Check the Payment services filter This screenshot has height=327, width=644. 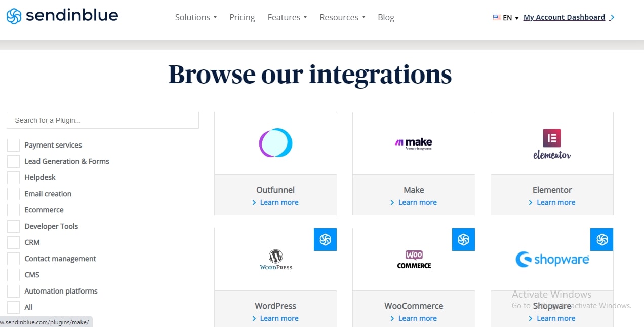click(13, 145)
